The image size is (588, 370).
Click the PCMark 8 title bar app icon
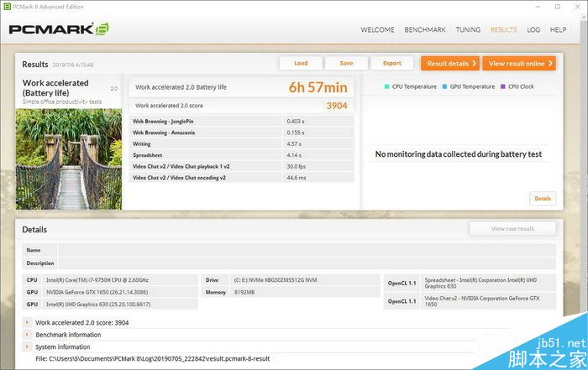7,7
